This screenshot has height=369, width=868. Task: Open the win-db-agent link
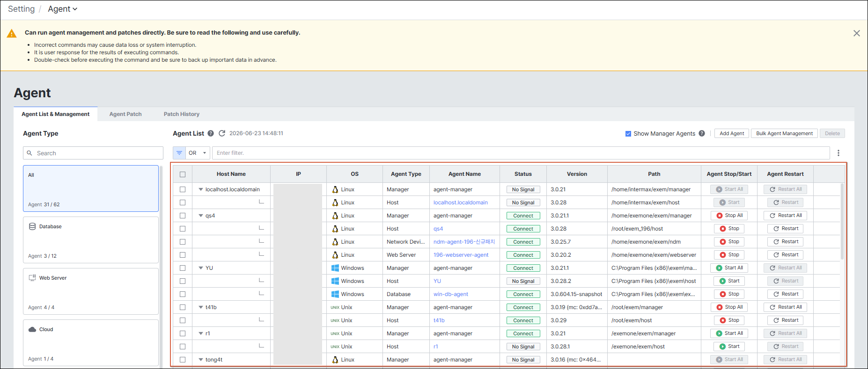click(451, 294)
